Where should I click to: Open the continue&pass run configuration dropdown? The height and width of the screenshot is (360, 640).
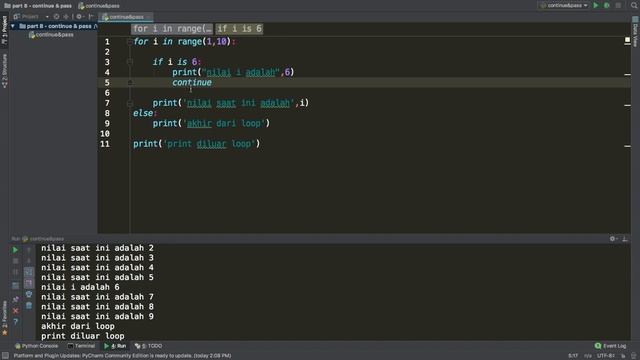pyautogui.click(x=564, y=6)
